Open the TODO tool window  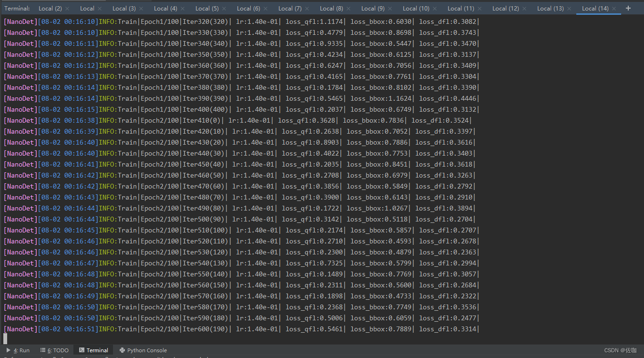[54, 350]
